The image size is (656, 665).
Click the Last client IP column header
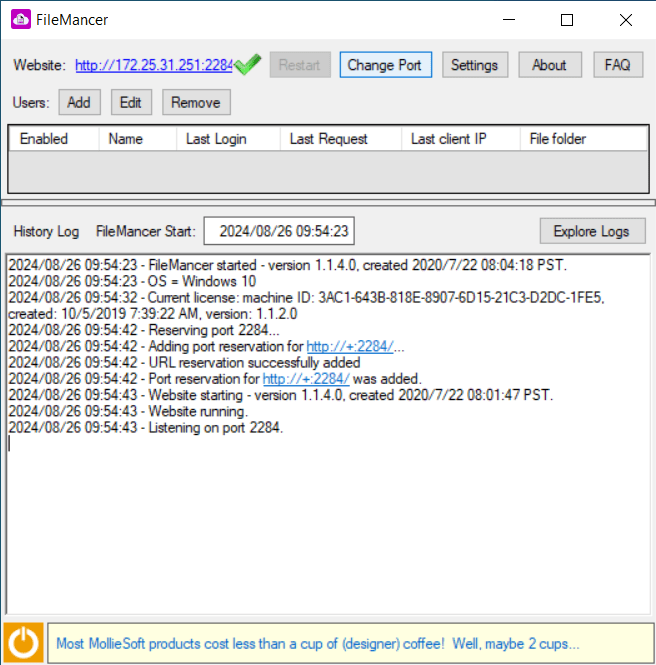461,139
